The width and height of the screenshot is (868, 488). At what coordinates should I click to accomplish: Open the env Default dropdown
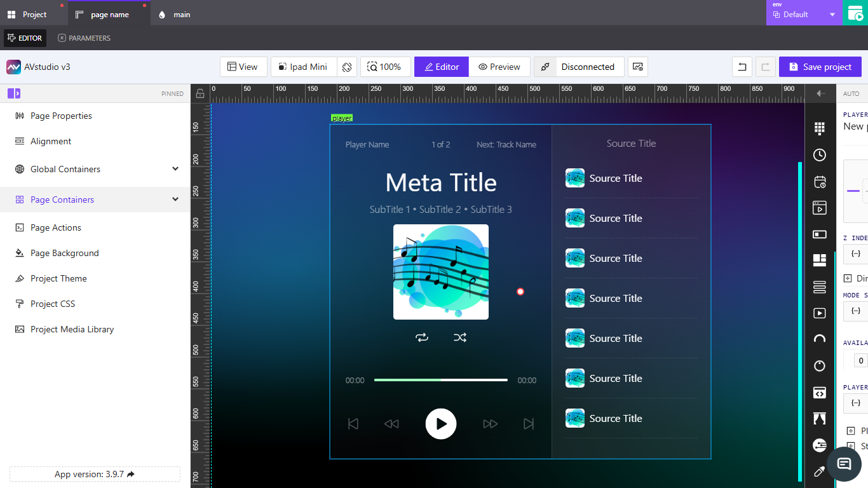click(804, 14)
